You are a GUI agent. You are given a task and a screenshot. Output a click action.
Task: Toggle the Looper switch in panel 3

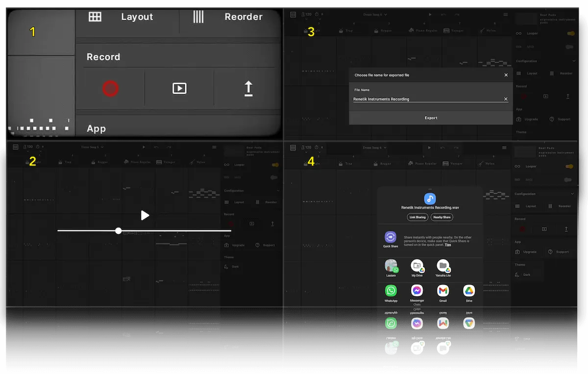click(570, 33)
